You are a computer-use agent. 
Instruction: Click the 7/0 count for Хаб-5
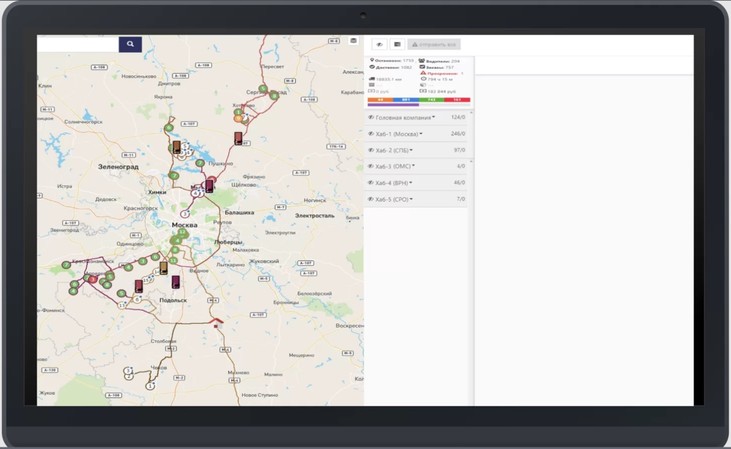coord(461,199)
